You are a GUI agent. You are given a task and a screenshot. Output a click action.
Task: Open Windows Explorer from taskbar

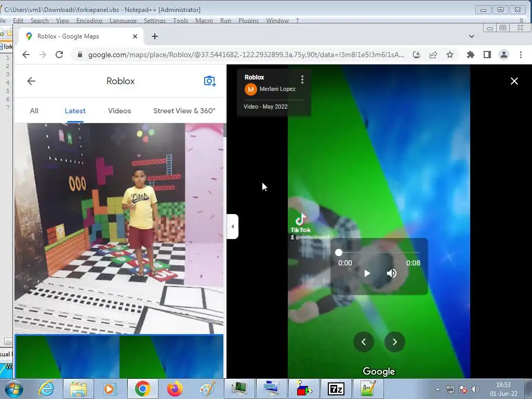[x=78, y=389]
